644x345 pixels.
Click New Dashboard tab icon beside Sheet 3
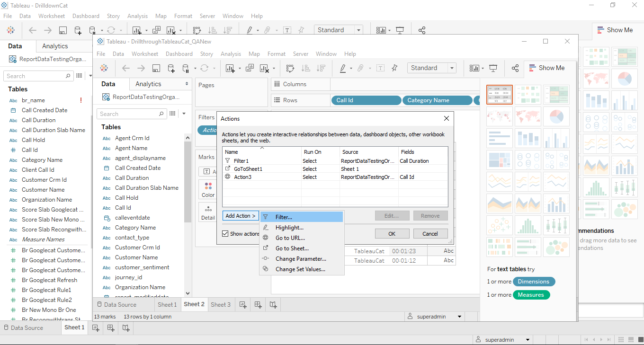click(x=258, y=304)
